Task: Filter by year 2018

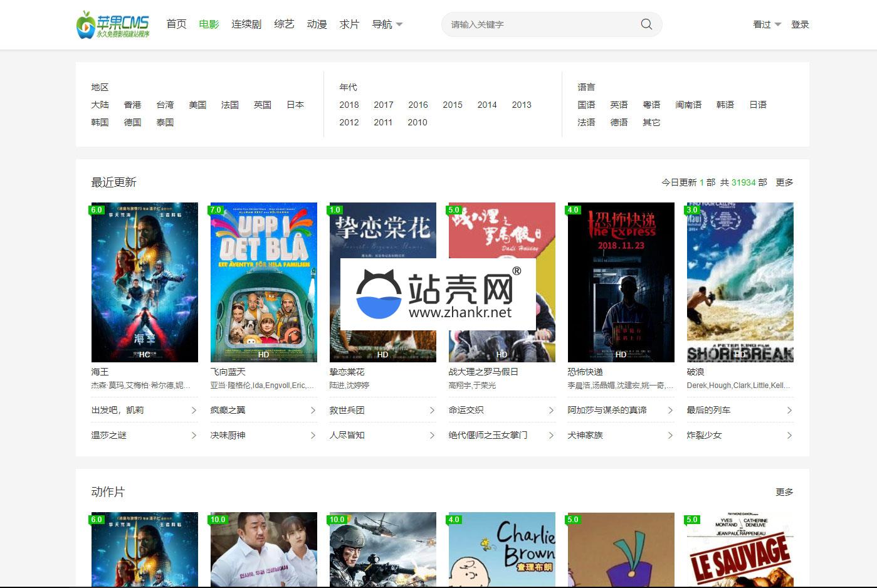Action: [x=349, y=105]
